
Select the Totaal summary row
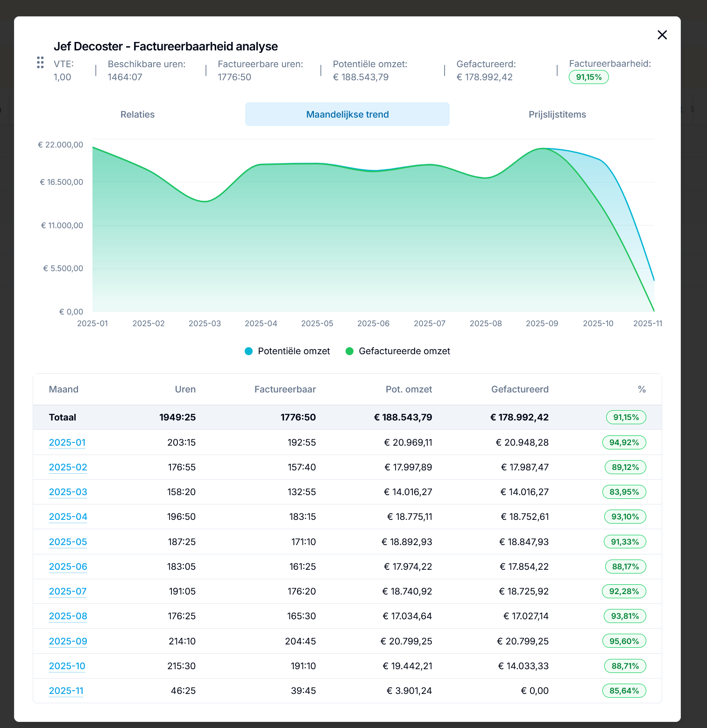point(347,417)
